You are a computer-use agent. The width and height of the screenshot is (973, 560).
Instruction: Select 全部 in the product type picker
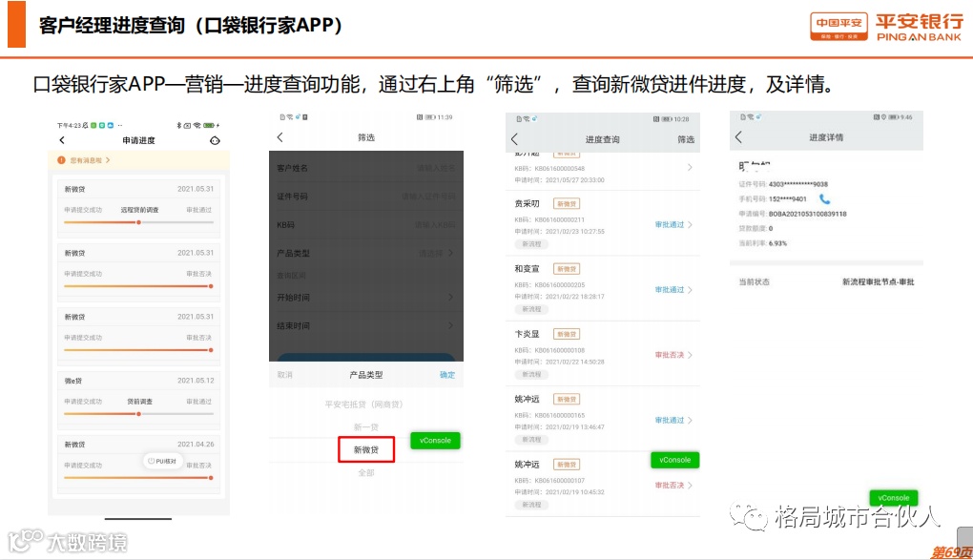click(x=366, y=473)
